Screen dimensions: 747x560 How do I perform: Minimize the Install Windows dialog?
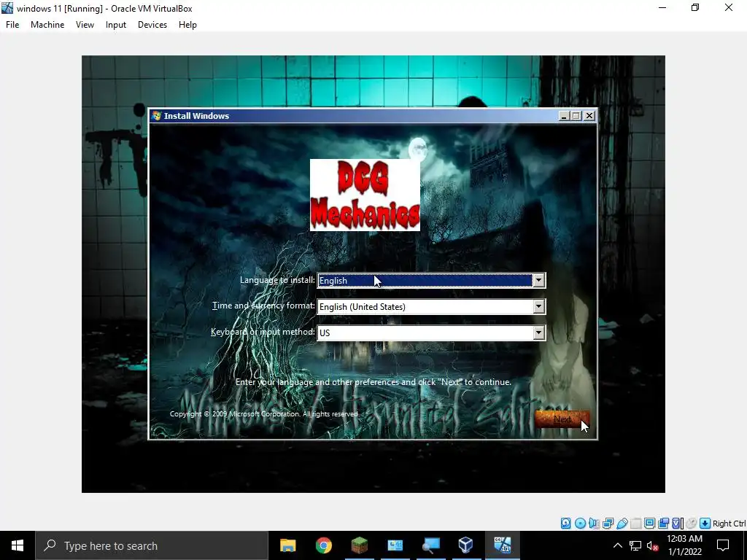click(x=564, y=116)
